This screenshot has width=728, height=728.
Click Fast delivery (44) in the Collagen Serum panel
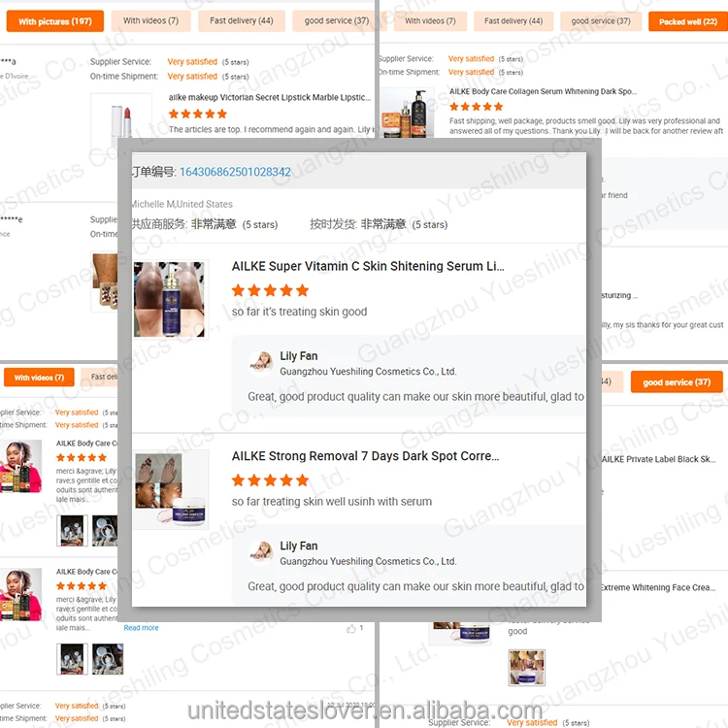513,21
